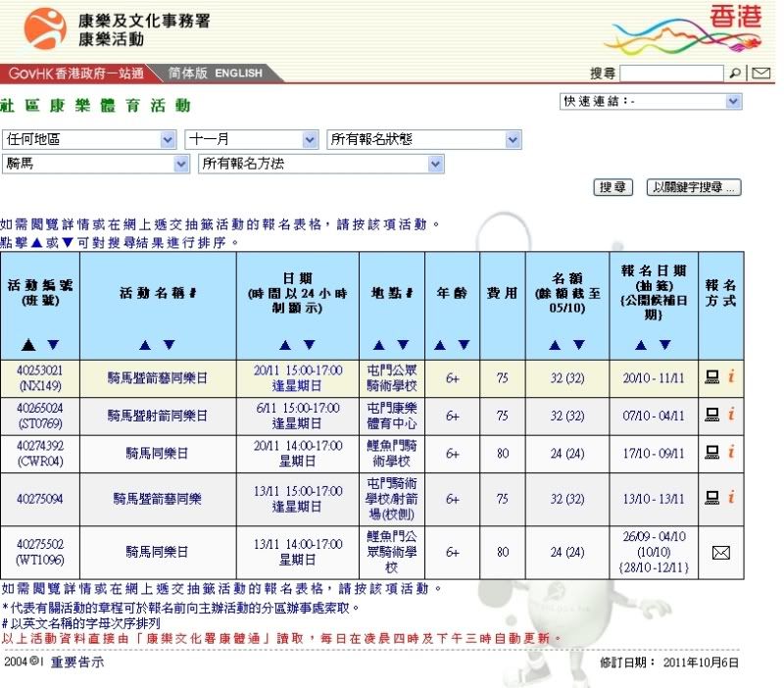
Task: Switch to ENGLISH language version
Action: pos(239,74)
